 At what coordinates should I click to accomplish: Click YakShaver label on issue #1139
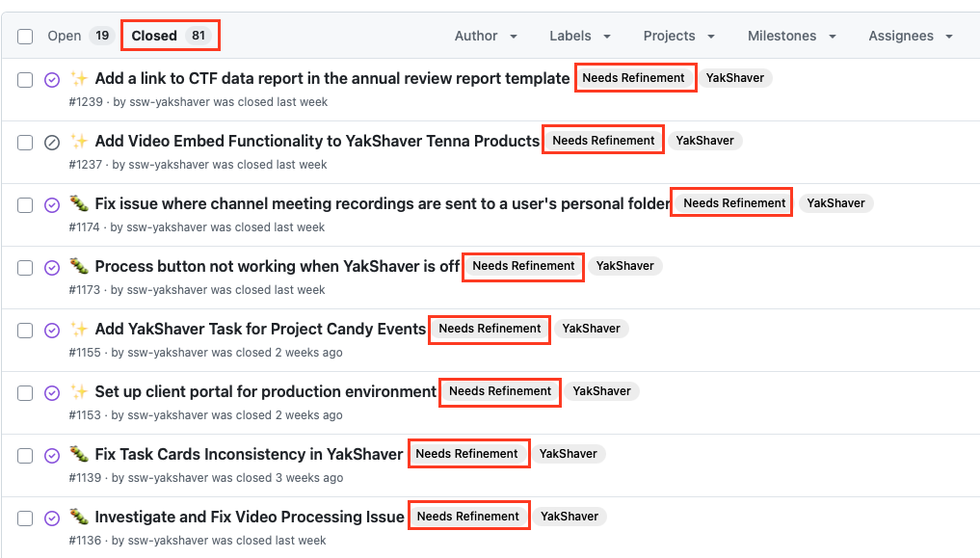tap(569, 454)
